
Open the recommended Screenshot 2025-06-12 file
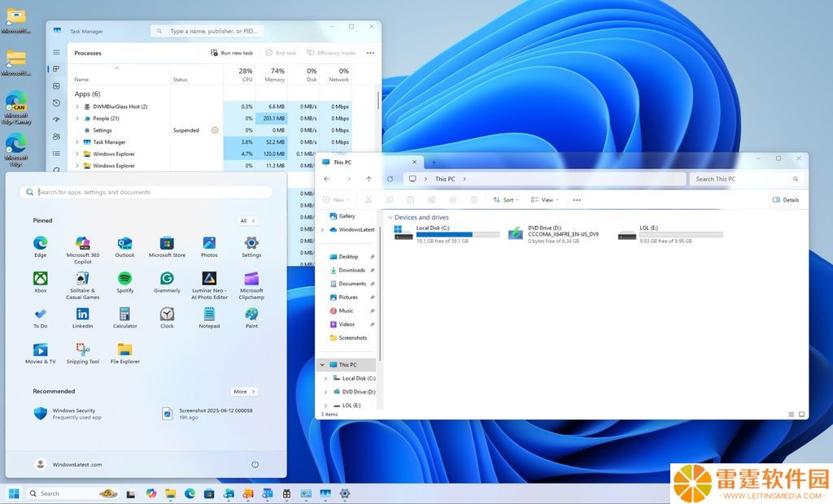tap(207, 414)
